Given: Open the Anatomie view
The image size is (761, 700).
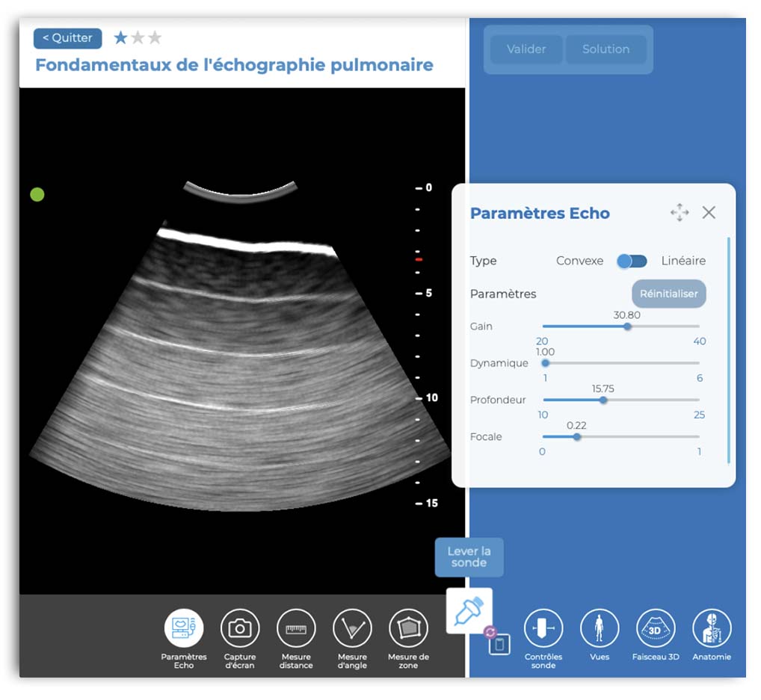Looking at the screenshot, I should click(711, 628).
